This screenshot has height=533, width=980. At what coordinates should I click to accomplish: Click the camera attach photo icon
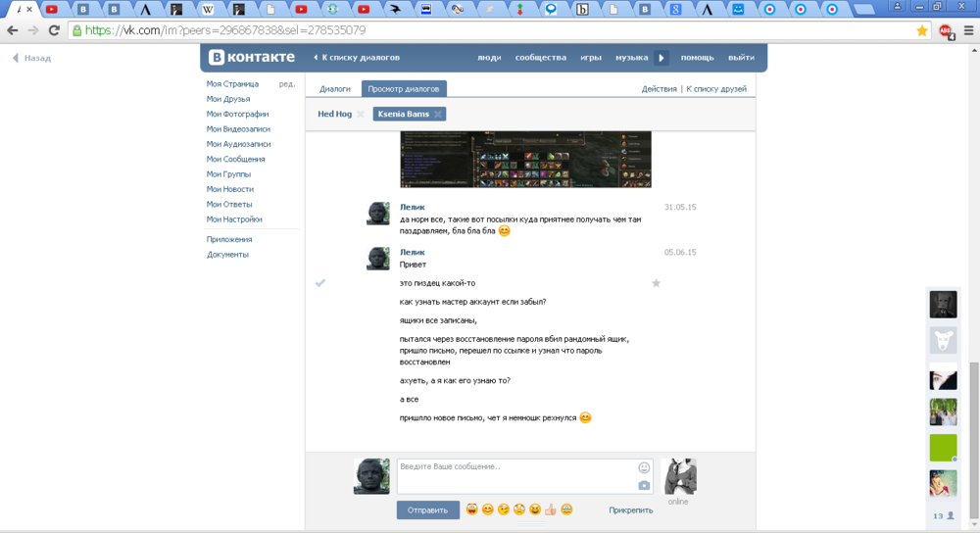click(644, 485)
